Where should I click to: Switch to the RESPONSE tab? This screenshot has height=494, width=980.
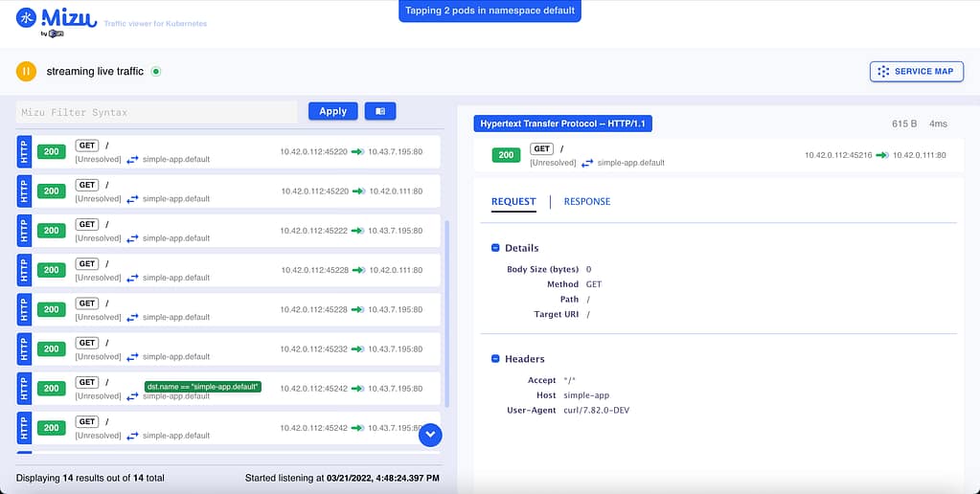click(x=586, y=201)
